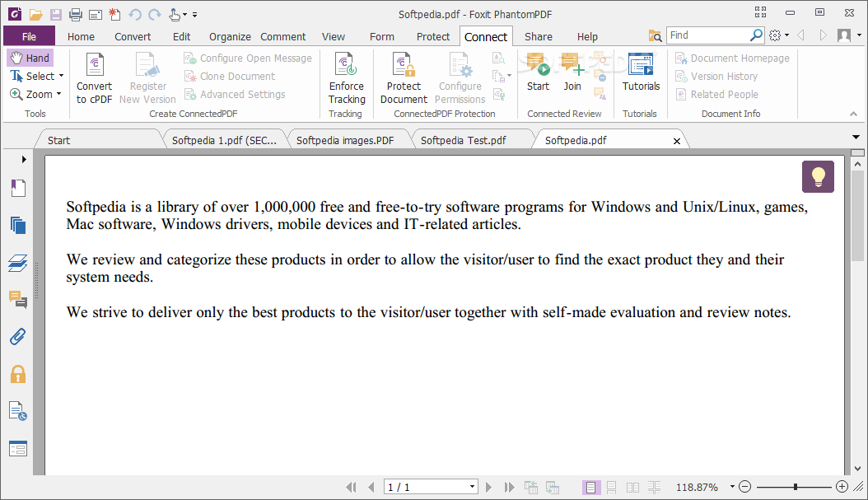Click the Redo arrow icon
Image resolution: width=868 pixels, height=500 pixels.
tap(155, 14)
